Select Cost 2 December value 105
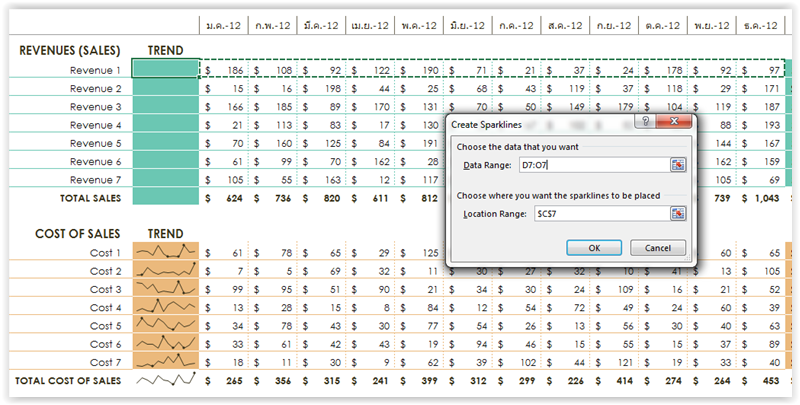This screenshot has width=800, height=405. [772, 271]
